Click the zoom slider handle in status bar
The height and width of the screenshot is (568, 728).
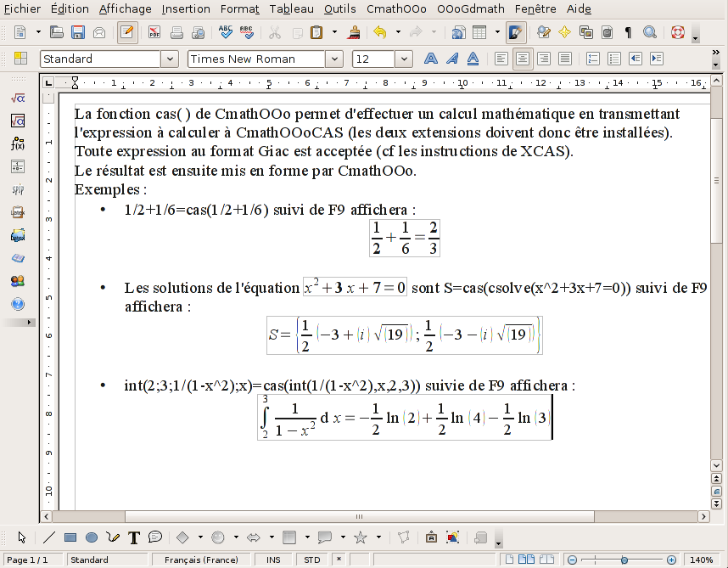[x=624, y=560]
